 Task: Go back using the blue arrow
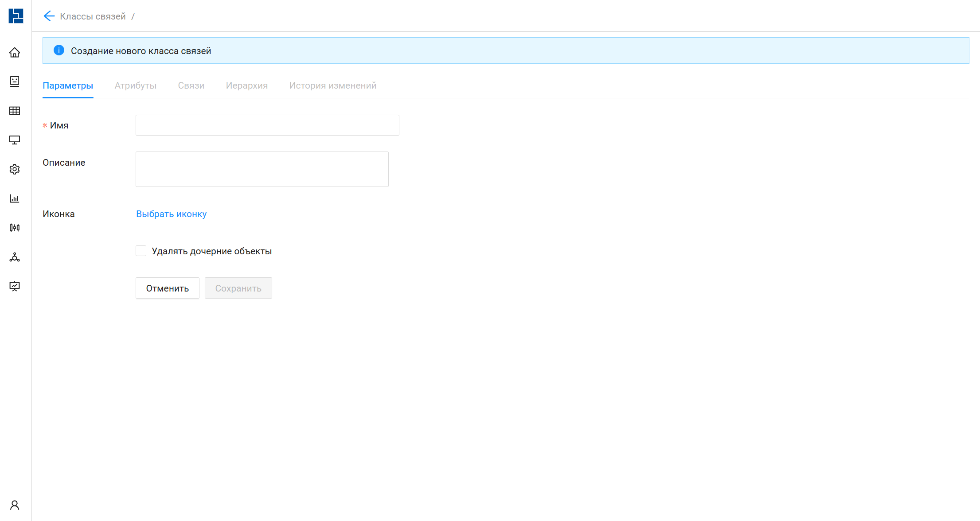pyautogui.click(x=49, y=16)
